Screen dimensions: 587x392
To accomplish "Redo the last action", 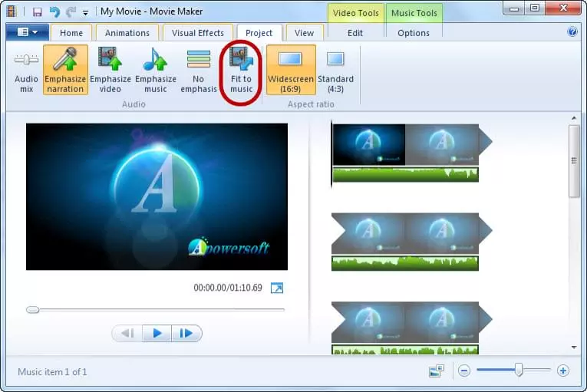I will point(71,12).
